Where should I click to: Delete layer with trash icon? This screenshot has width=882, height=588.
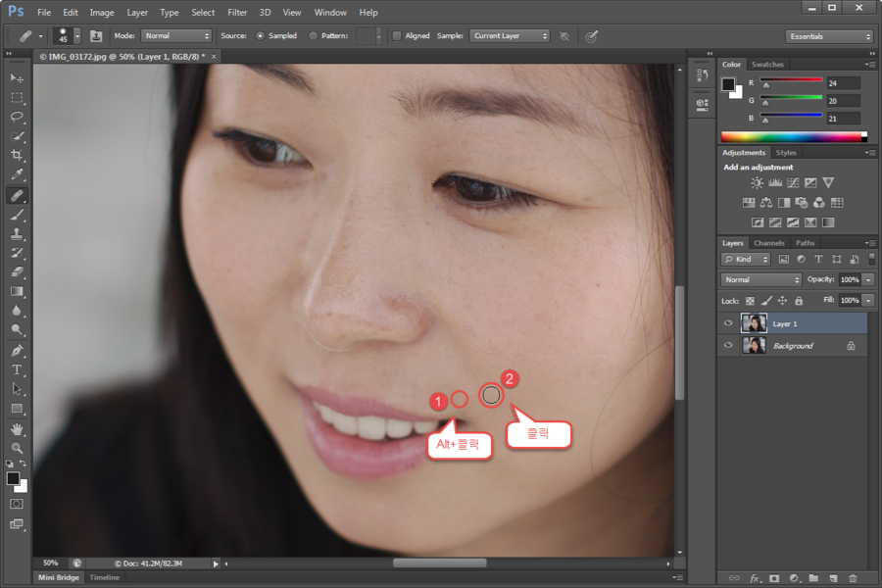pos(853,578)
